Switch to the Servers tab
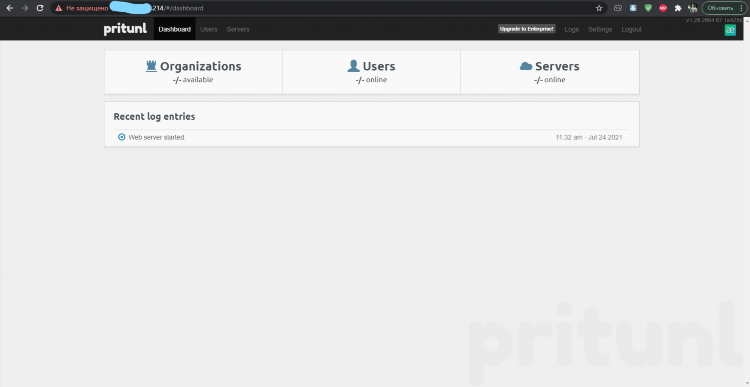Screen dimensions: 750x387 point(238,29)
